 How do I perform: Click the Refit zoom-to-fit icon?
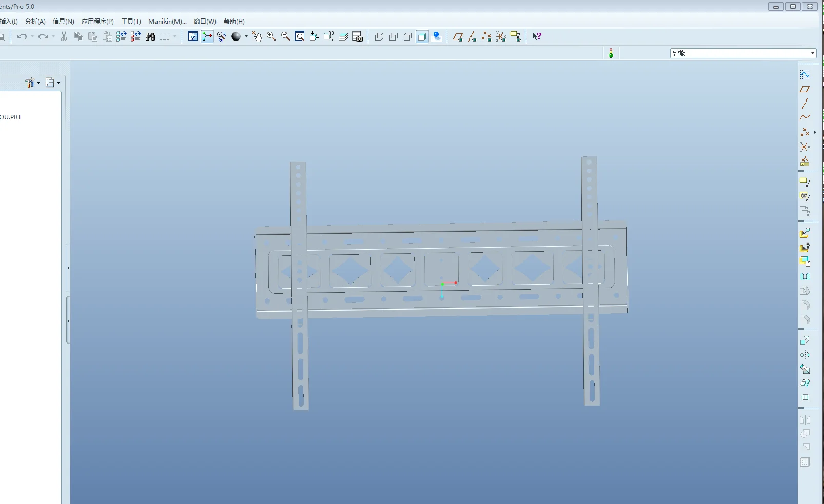(x=300, y=36)
